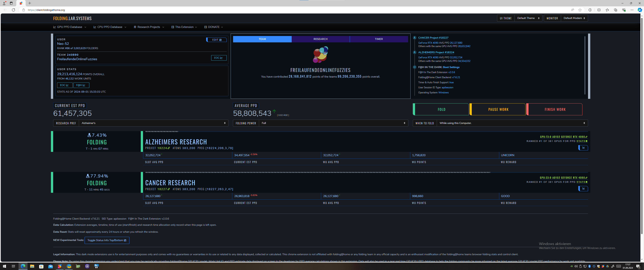Image resolution: width=644 pixels, height=270 pixels.
Task: Click link icon beside project 18227
Action: [x=169, y=189]
